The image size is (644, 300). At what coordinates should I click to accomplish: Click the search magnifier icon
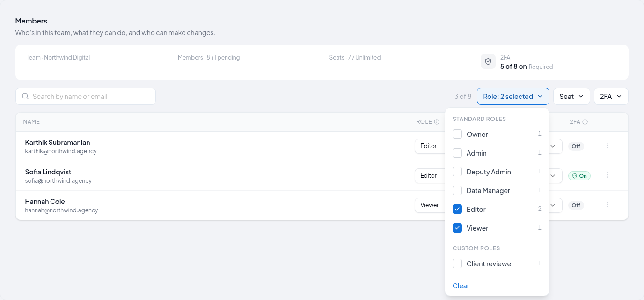25,96
